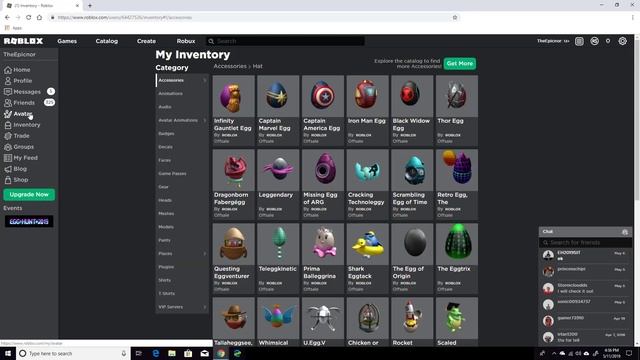Screen dimensions: 640x360
Task: Open the Shop sidebar icon
Action: (8, 180)
